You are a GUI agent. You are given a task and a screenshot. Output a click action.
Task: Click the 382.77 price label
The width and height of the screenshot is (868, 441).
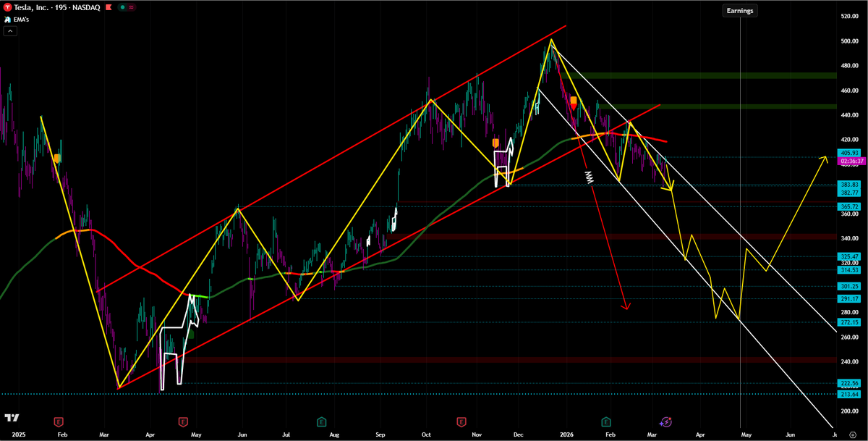[x=849, y=193]
